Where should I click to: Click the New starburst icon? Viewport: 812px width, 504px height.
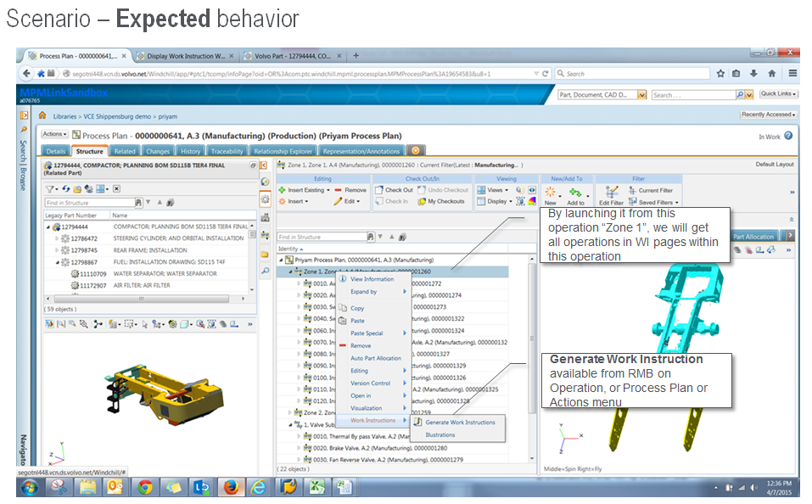tap(550, 192)
